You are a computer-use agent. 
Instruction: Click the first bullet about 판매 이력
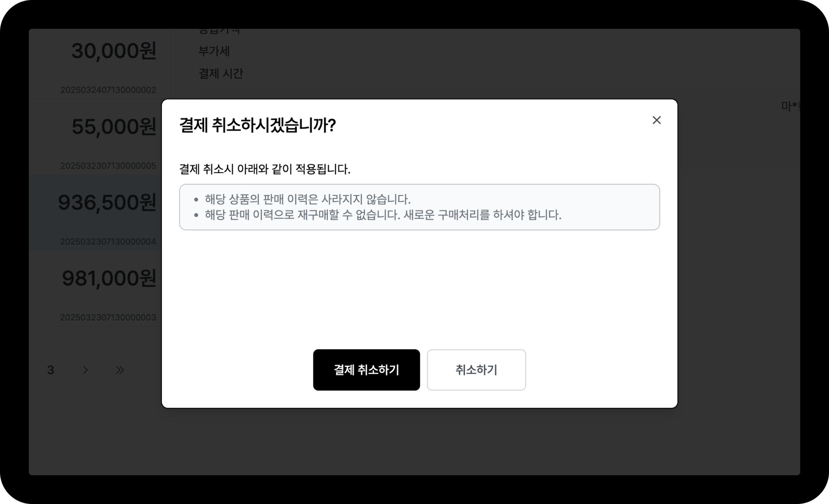[x=308, y=199]
